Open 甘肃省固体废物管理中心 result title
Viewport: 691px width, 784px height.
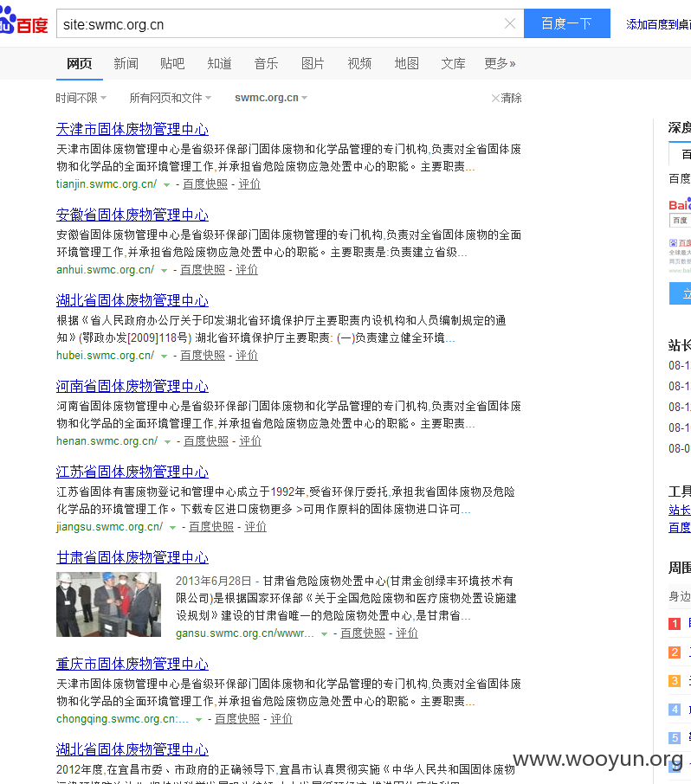132,557
